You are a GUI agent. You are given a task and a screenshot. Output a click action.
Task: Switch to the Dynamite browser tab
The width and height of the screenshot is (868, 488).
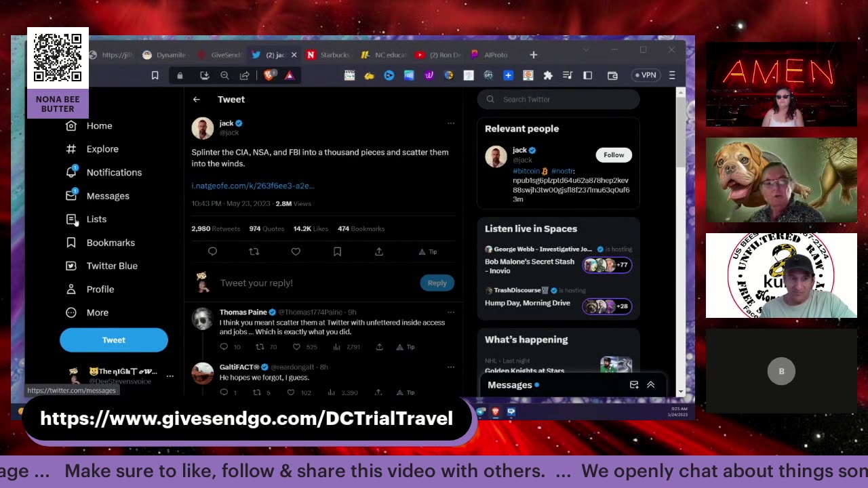(x=165, y=55)
